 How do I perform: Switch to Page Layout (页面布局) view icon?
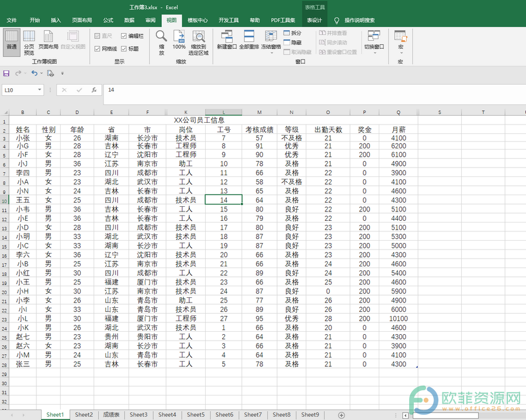coord(49,40)
